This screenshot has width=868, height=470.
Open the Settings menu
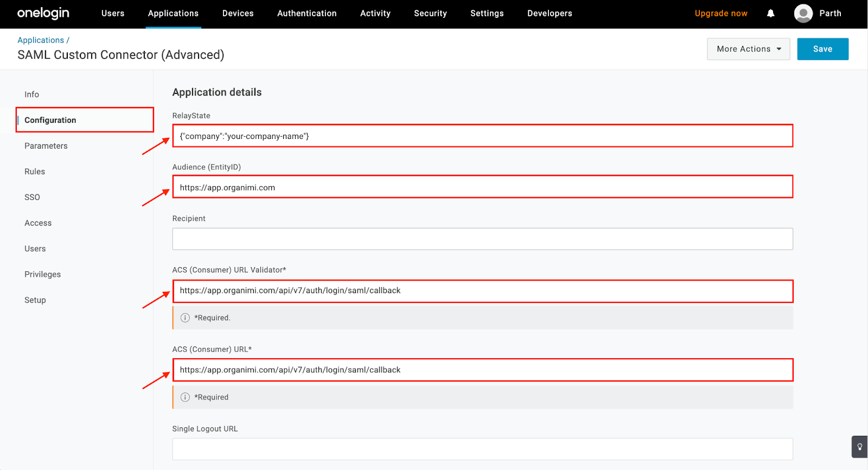click(x=487, y=14)
